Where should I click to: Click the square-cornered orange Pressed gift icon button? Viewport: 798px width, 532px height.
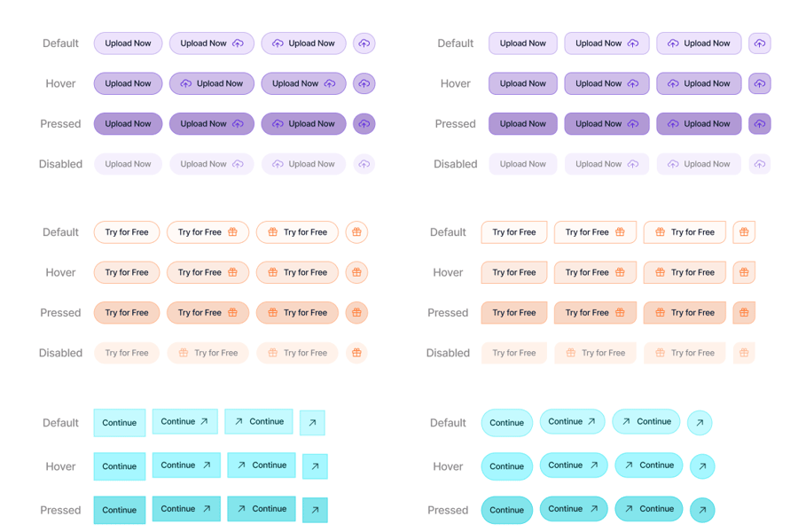coord(744,312)
